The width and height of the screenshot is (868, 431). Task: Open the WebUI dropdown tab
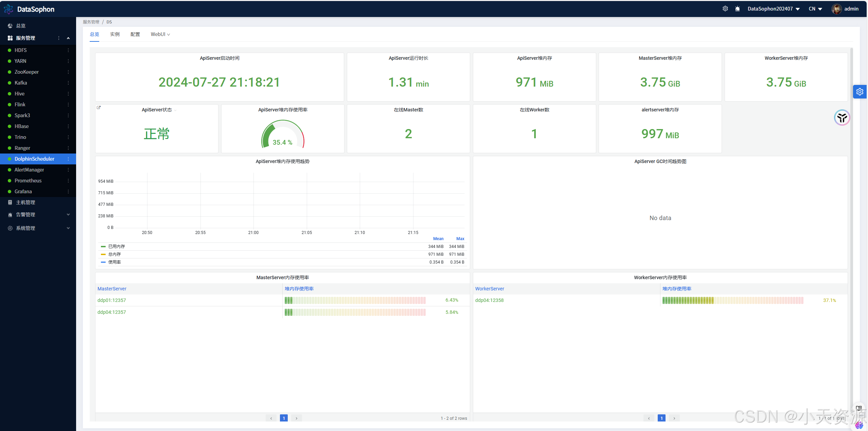coord(160,34)
